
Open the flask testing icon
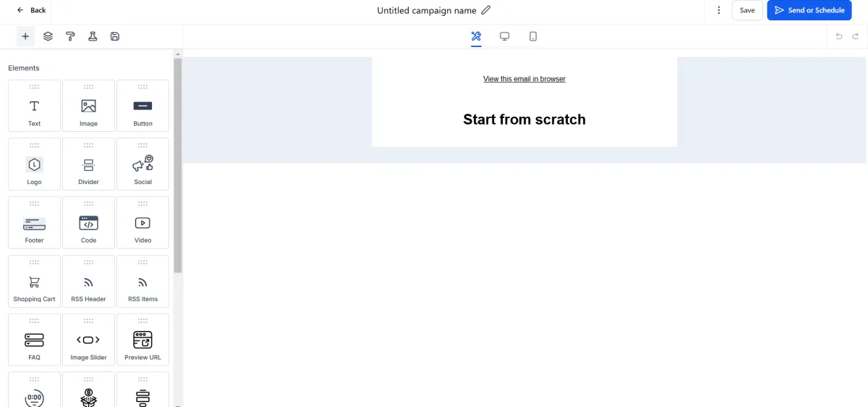(x=93, y=36)
